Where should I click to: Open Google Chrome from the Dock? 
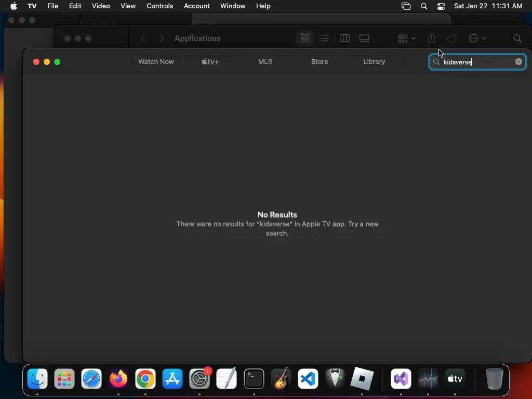145,378
